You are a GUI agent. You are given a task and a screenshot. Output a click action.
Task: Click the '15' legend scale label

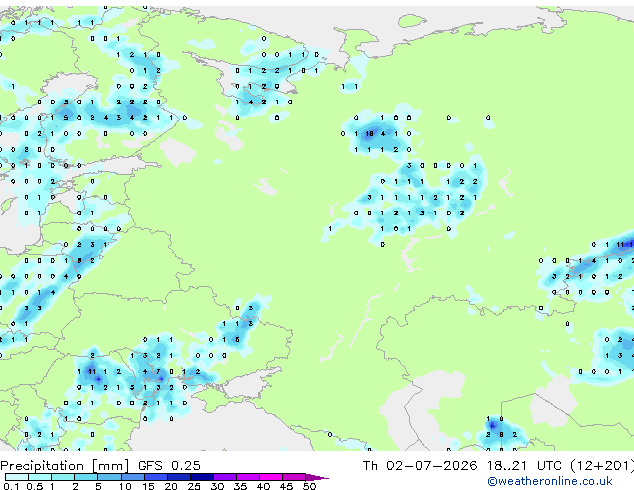[x=148, y=486]
